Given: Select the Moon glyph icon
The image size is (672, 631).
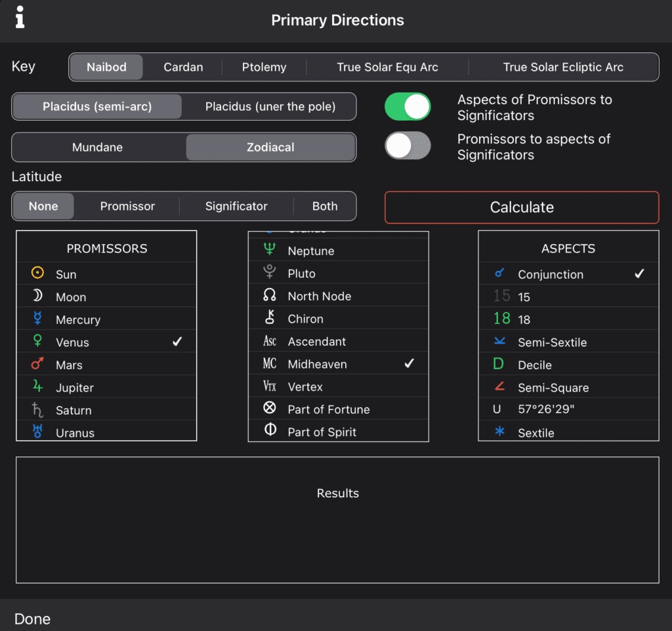Looking at the screenshot, I should click(38, 296).
